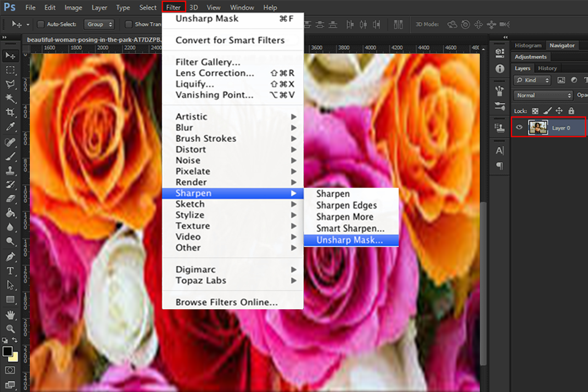Viewport: 588px width, 392px height.
Task: Open the Kind filter dropdown
Action: [x=531, y=80]
